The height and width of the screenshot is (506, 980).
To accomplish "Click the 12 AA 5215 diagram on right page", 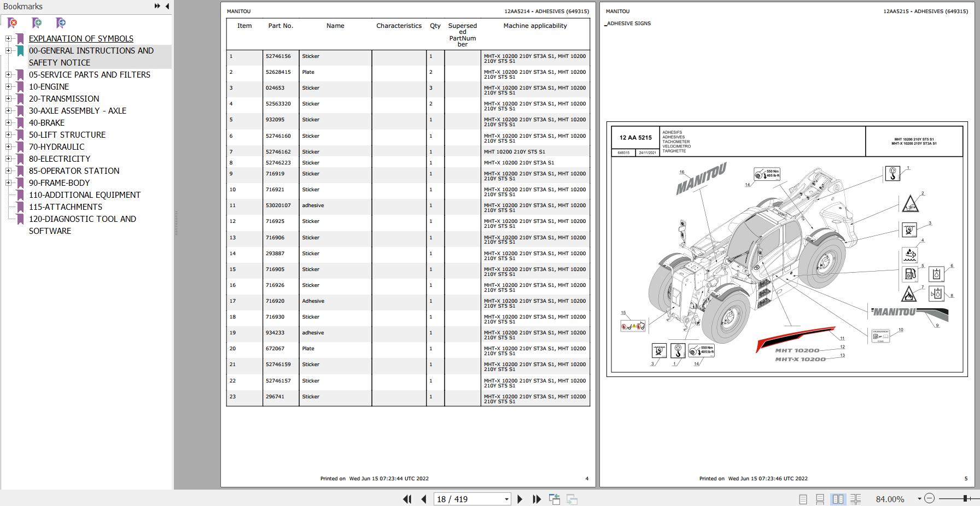I will pyautogui.click(x=787, y=249).
